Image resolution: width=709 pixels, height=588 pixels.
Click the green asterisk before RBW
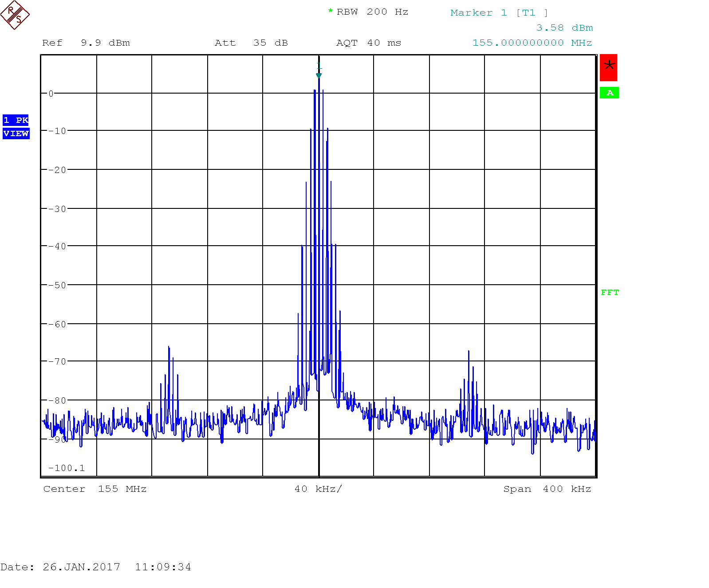pos(331,11)
